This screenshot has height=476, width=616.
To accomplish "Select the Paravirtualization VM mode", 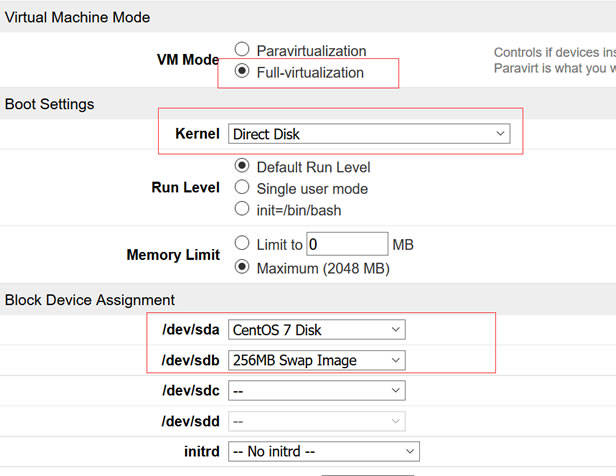I will tap(242, 49).
